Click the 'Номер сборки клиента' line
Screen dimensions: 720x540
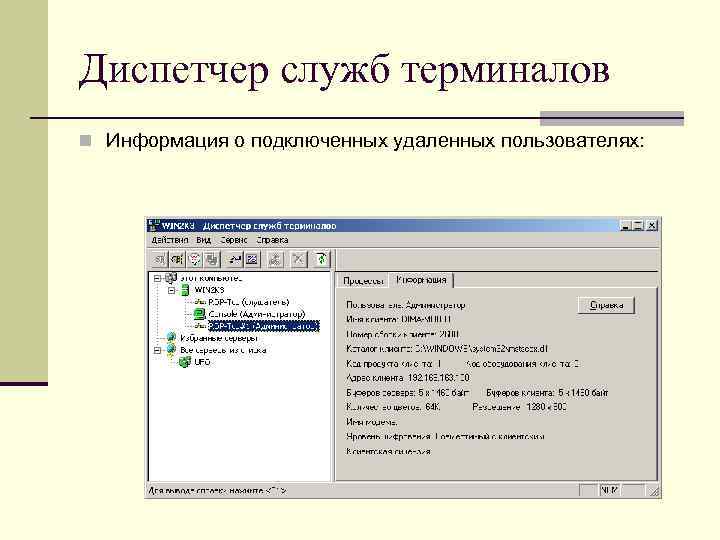pos(403,334)
